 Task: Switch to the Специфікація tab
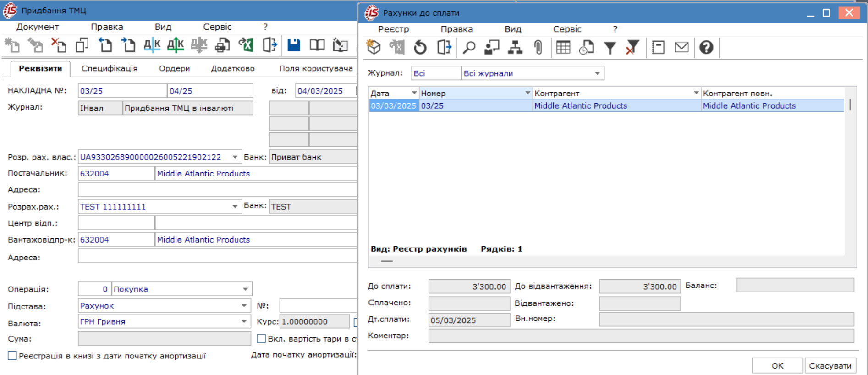(x=110, y=68)
